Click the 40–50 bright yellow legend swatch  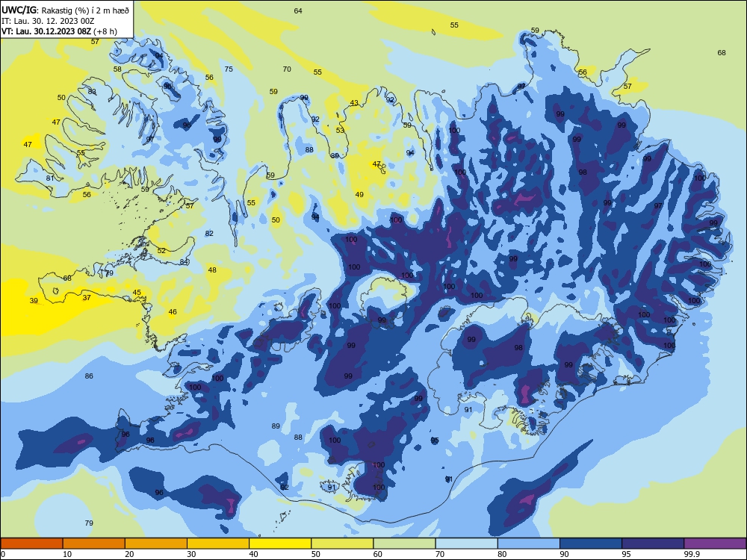[x=280, y=544]
